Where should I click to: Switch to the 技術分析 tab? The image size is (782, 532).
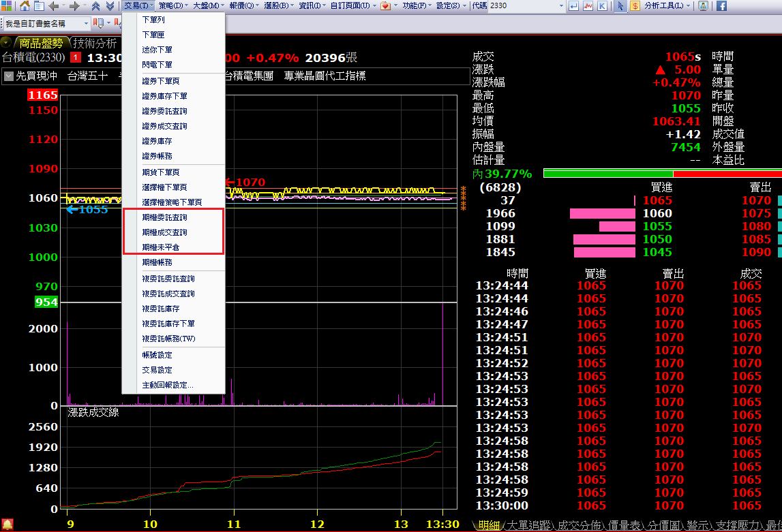(x=95, y=43)
